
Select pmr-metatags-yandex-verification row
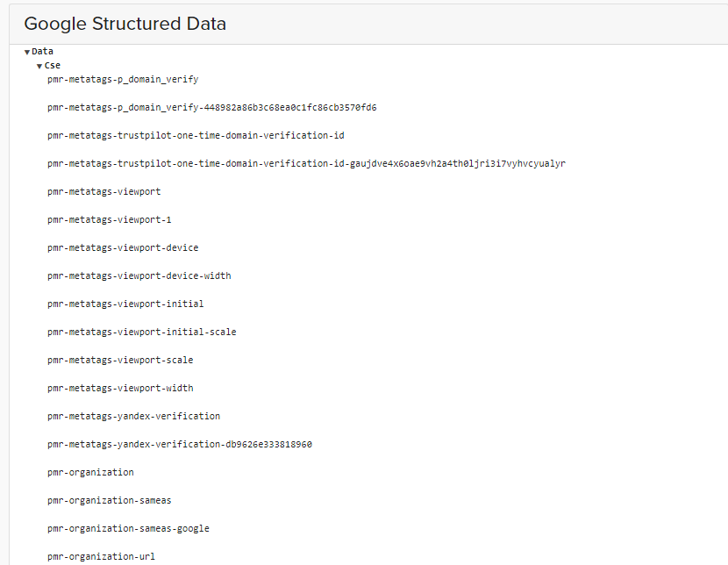point(133,416)
